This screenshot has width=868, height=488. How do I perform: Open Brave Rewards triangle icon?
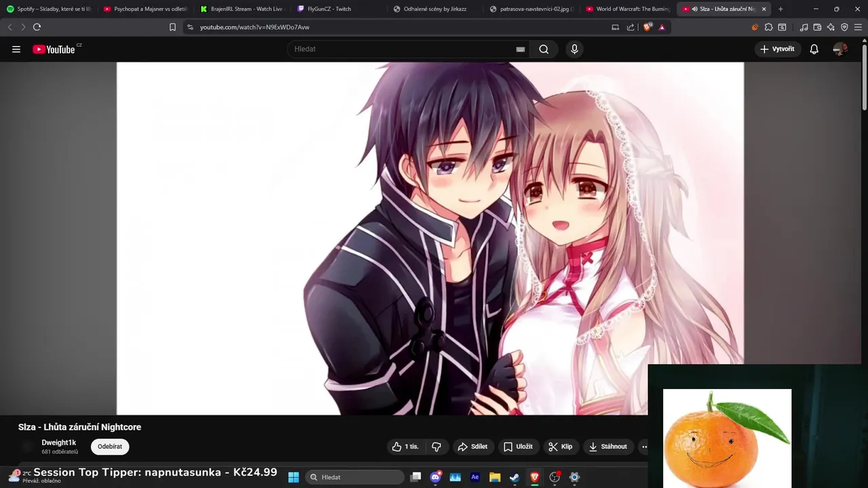pos(662,27)
